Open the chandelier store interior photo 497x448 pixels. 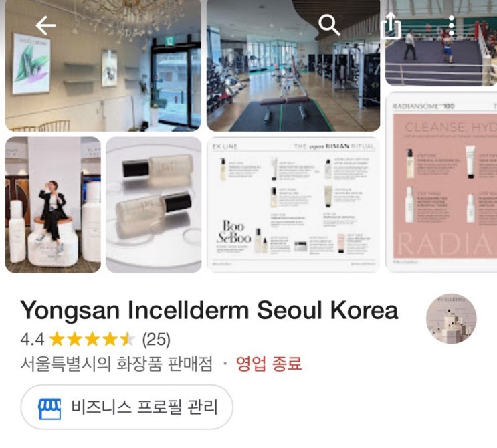(x=103, y=66)
